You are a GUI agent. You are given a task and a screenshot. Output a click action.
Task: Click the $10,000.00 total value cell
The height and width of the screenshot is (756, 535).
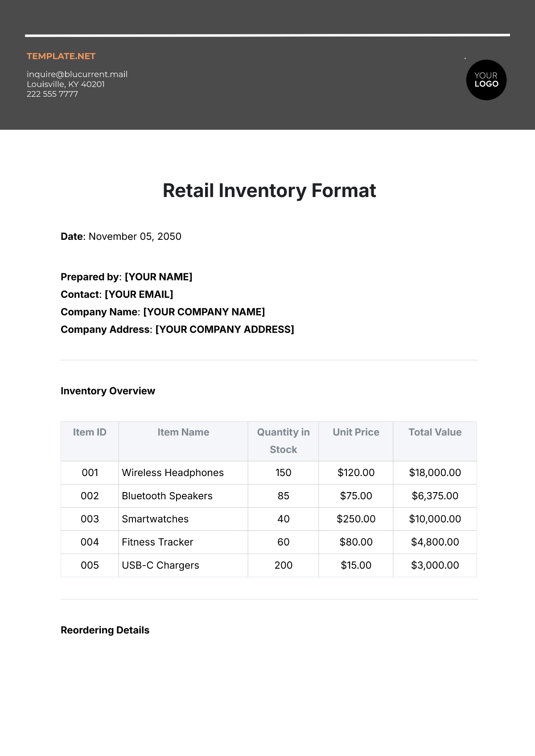(x=435, y=519)
